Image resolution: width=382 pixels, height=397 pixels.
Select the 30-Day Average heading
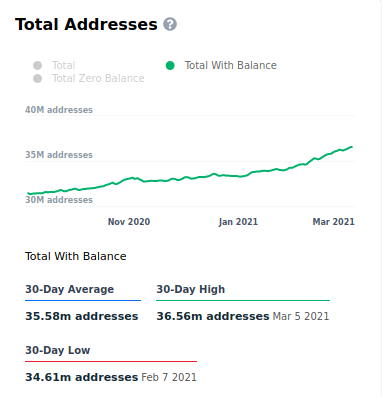[x=70, y=289]
